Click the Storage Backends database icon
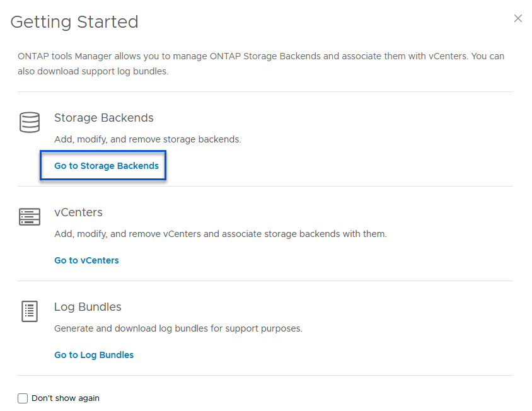 point(30,122)
